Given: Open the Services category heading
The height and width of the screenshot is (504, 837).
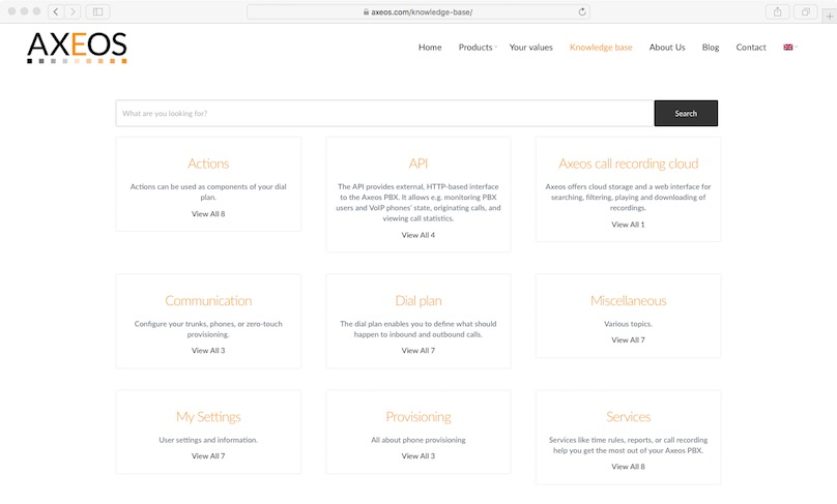Looking at the screenshot, I should click(x=628, y=416).
